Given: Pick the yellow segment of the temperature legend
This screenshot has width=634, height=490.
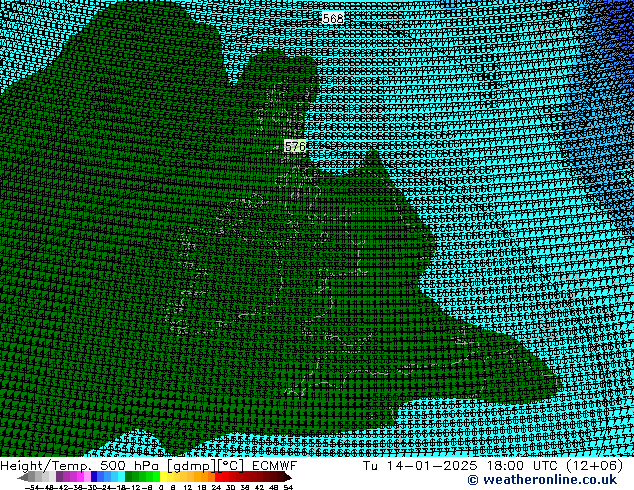Looking at the screenshot, I should point(164,477).
